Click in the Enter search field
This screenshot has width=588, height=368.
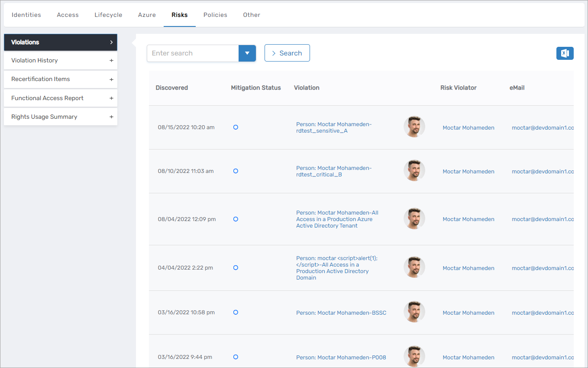[193, 53]
